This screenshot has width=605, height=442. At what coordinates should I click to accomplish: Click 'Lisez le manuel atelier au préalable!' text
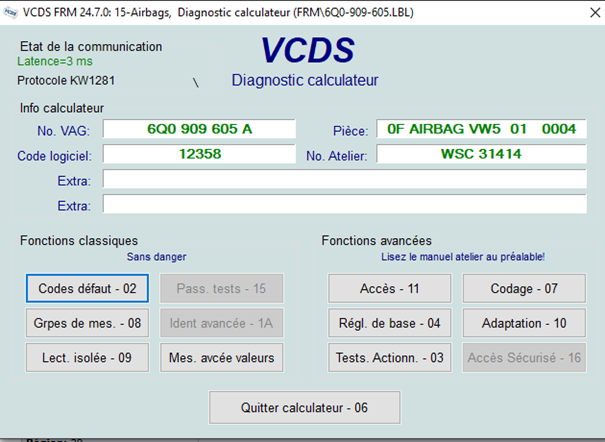(x=463, y=256)
